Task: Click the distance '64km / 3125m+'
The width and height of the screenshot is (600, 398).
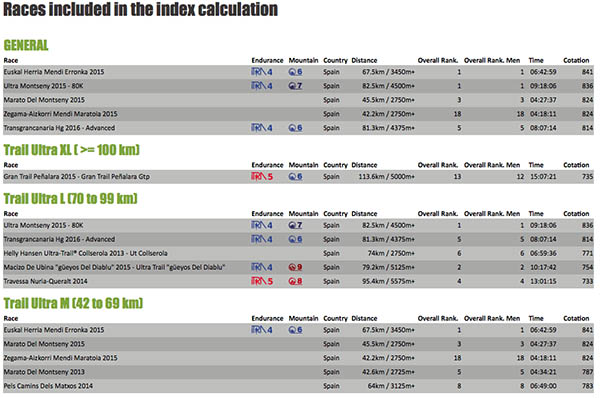Action: click(x=391, y=386)
